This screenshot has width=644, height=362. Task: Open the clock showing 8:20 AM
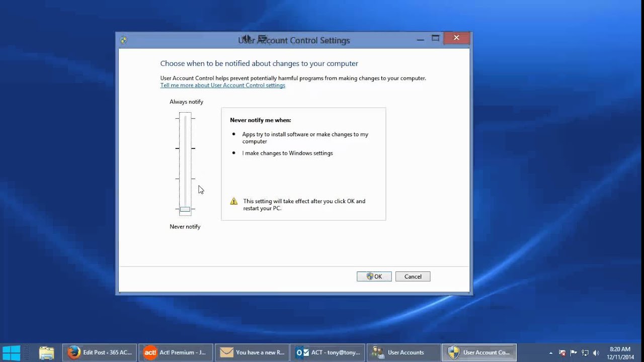click(619, 353)
